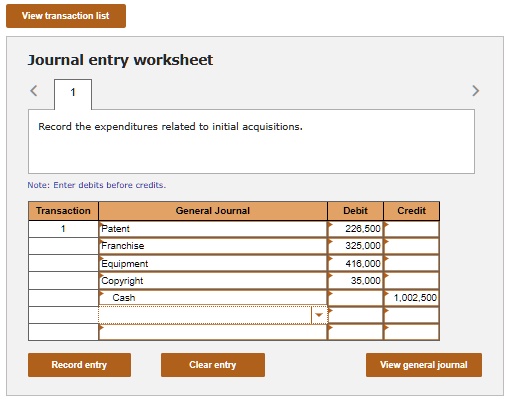Open the View transaction list
This screenshot has width=523, height=402.
66,16
